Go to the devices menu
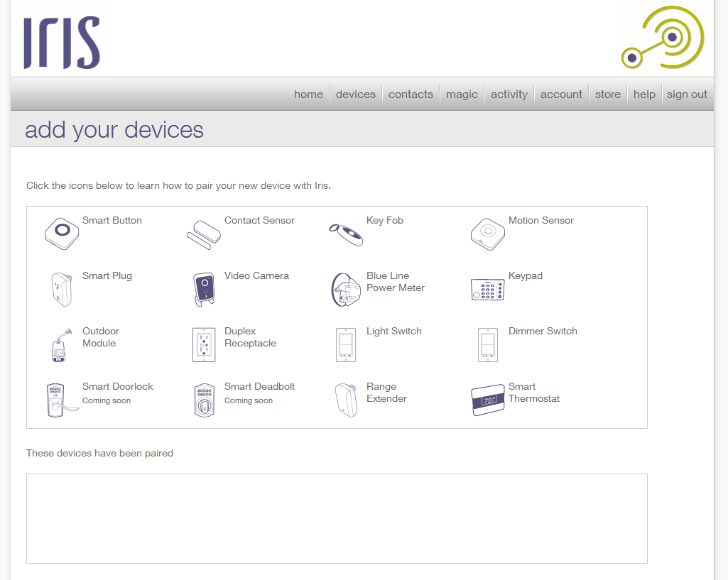The height and width of the screenshot is (580, 728). point(355,94)
